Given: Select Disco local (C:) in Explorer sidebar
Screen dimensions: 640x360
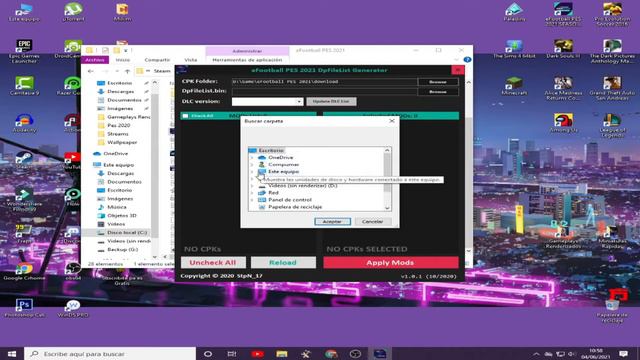Looking at the screenshot, I should (127, 232).
